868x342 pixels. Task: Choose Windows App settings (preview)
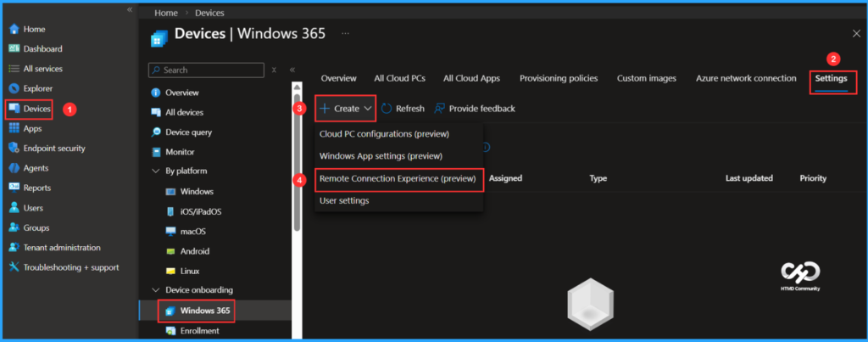click(399, 156)
